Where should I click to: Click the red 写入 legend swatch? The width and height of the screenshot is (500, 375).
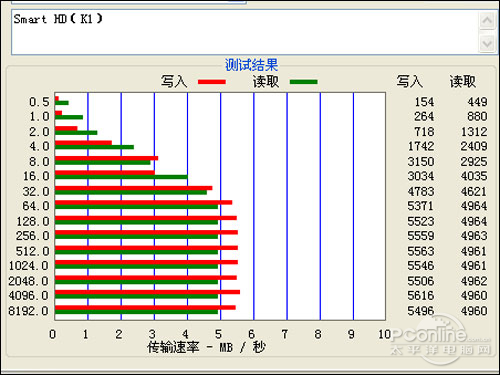[212, 82]
